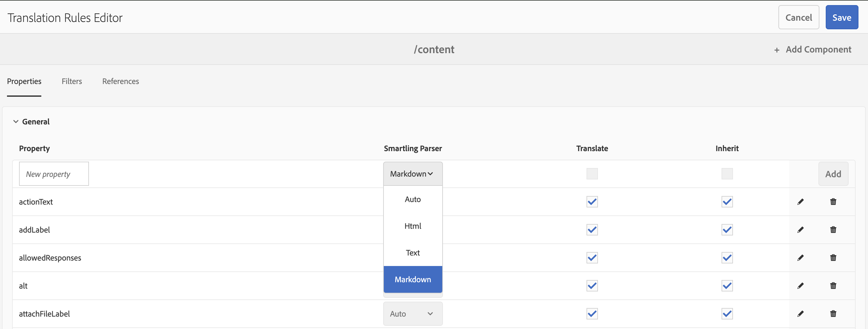The image size is (868, 329).
Task: Delete the alt property row
Action: coord(833,286)
